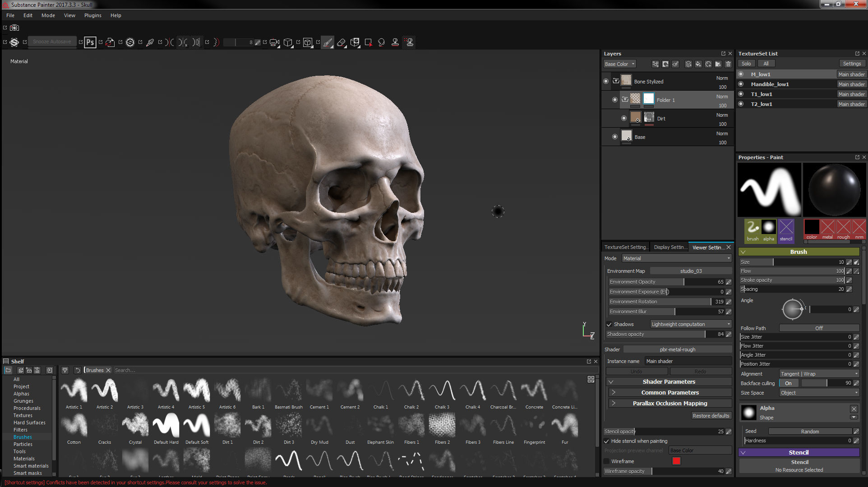
Task: Expand Common Parameters section
Action: click(x=669, y=392)
